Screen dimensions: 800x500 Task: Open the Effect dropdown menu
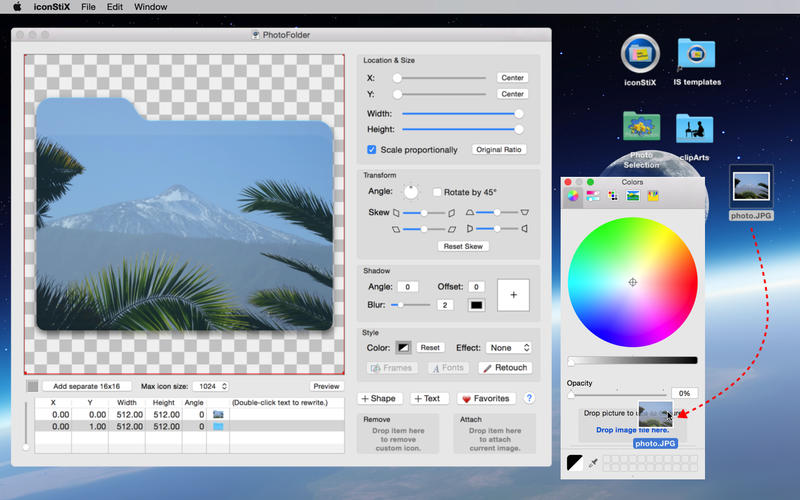click(509, 348)
